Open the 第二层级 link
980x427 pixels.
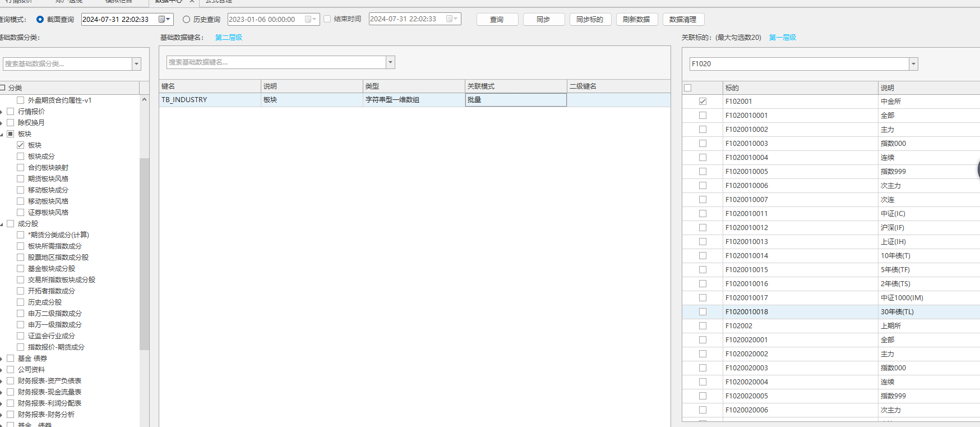tap(229, 38)
